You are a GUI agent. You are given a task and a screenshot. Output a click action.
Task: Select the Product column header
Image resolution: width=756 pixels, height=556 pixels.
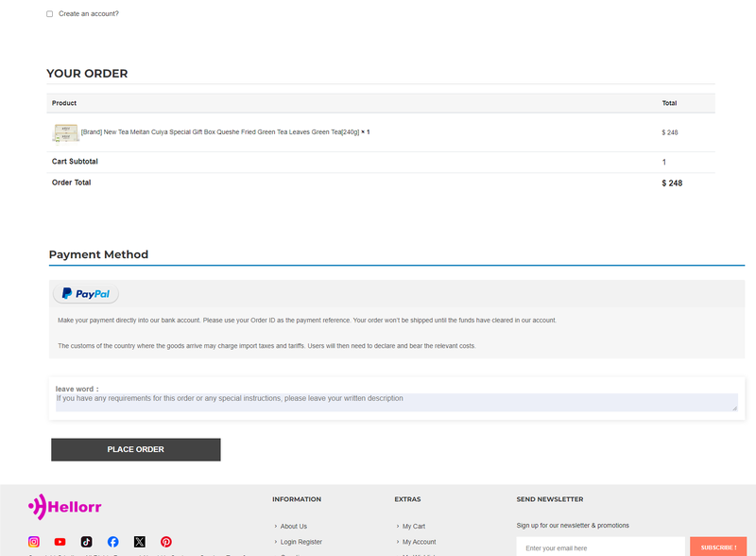point(64,103)
